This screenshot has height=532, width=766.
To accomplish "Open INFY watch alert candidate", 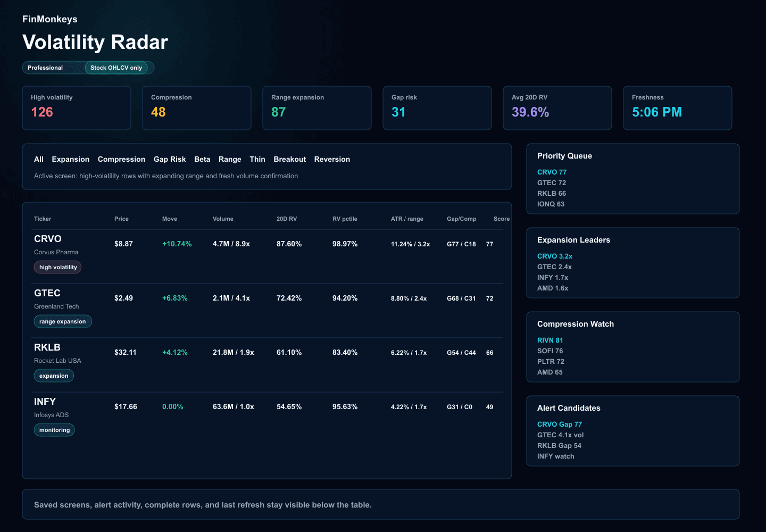I will [556, 456].
